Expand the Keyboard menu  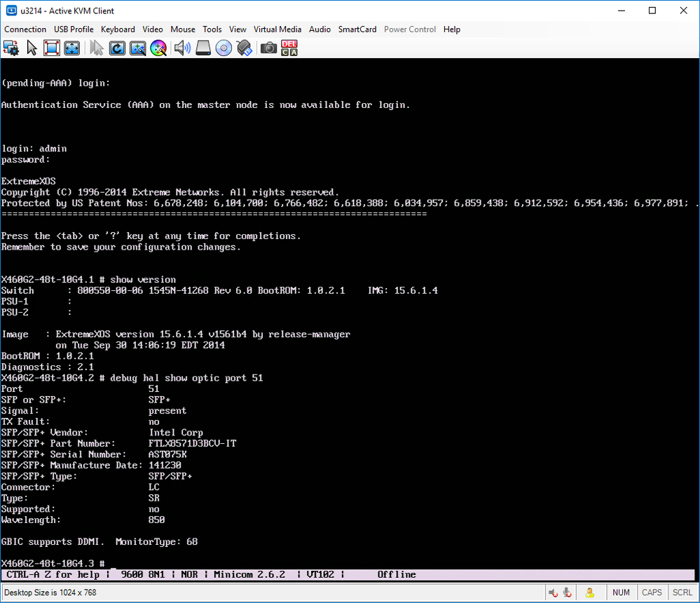click(118, 29)
